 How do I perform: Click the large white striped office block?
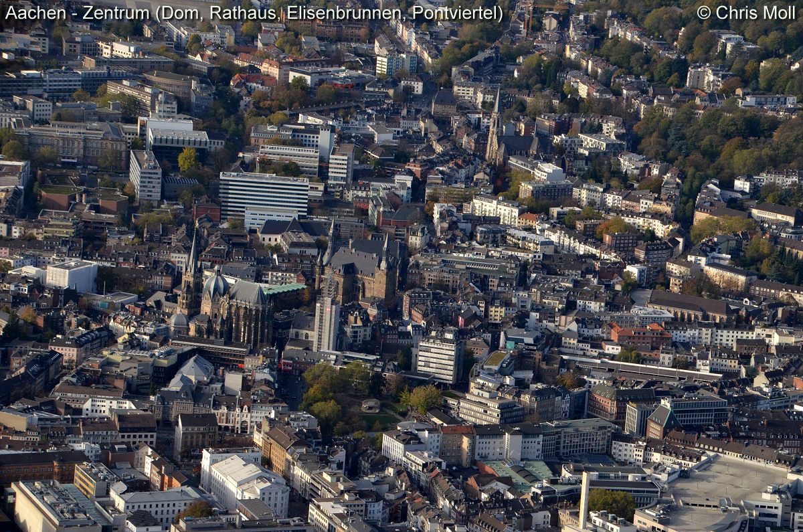pos(264,194)
